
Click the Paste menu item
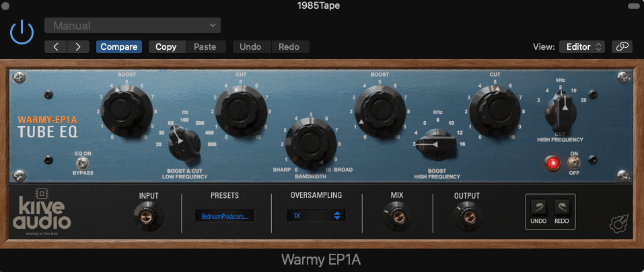[205, 47]
